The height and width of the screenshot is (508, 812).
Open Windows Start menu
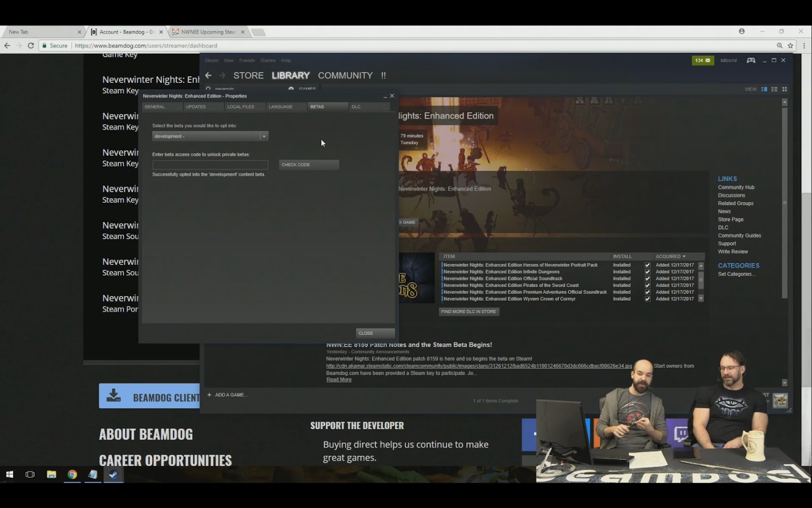[x=9, y=474]
